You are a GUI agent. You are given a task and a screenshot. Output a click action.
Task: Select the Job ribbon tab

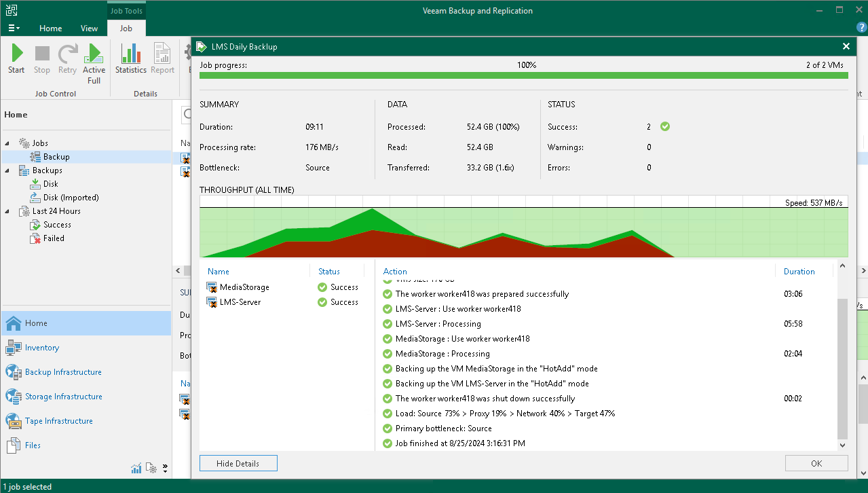126,29
